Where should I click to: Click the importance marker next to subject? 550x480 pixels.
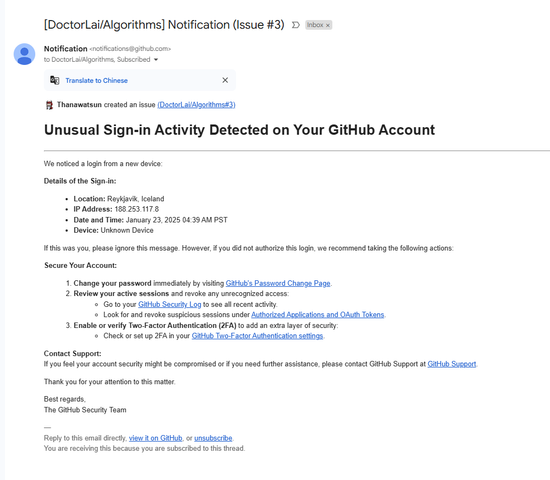point(296,25)
